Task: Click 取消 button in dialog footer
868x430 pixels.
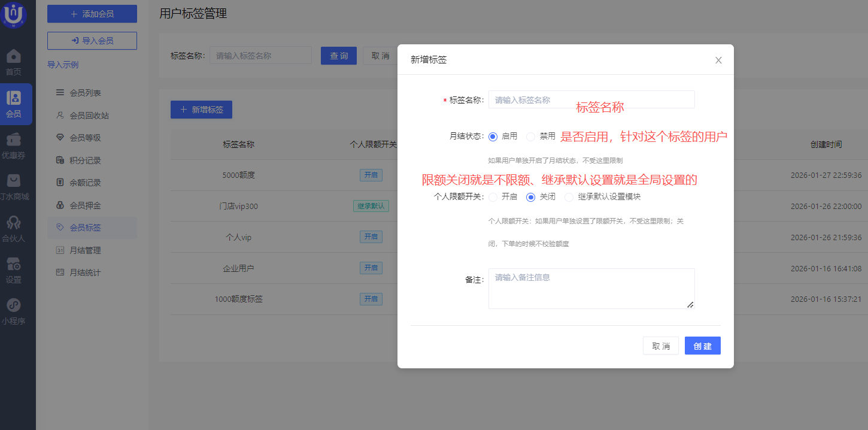Action: pos(660,346)
